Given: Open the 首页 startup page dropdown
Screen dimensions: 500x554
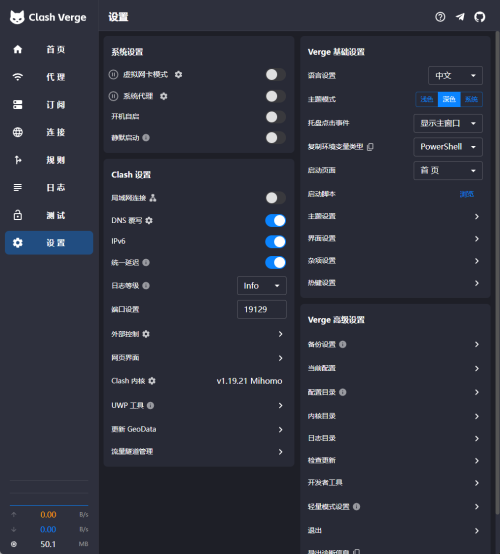Looking at the screenshot, I should pos(448,171).
